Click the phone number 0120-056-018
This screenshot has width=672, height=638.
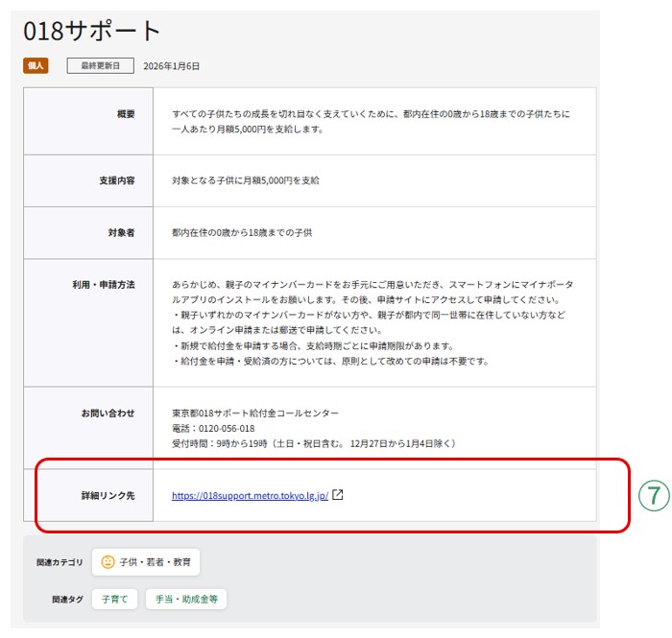click(225, 428)
